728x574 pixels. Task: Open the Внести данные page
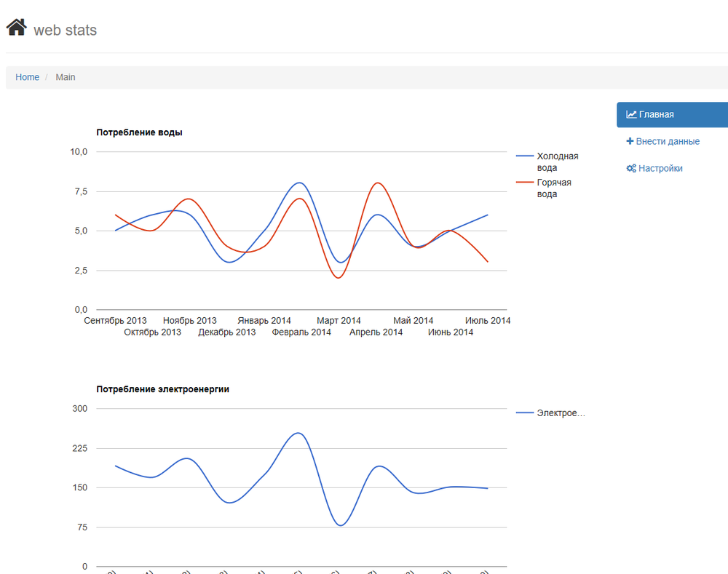[x=668, y=141]
